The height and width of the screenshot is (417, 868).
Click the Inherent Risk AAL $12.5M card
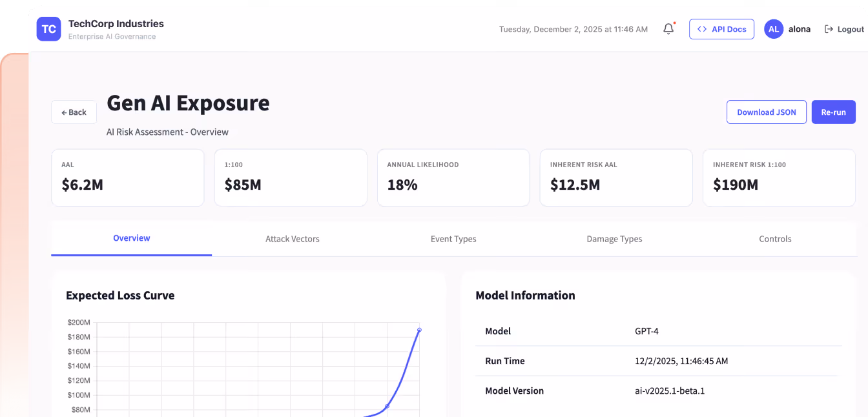pos(616,178)
